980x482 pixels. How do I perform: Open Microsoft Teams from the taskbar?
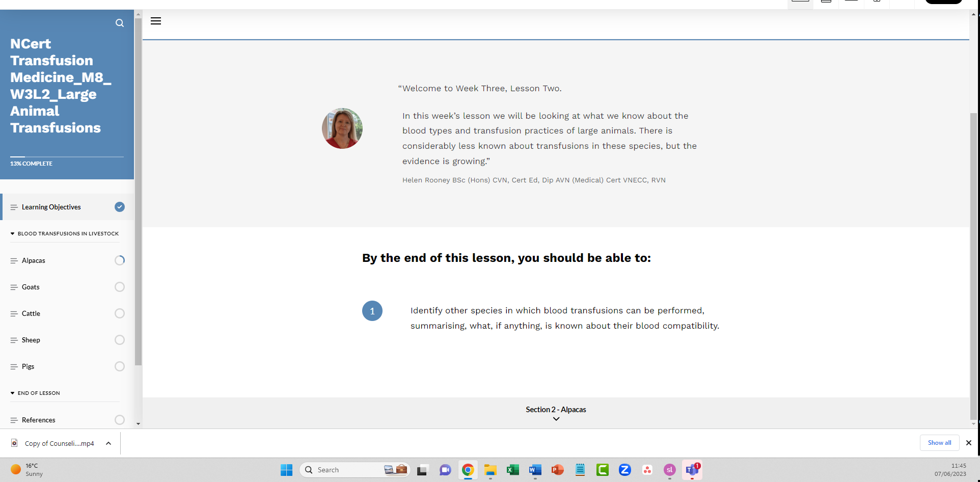tap(692, 470)
